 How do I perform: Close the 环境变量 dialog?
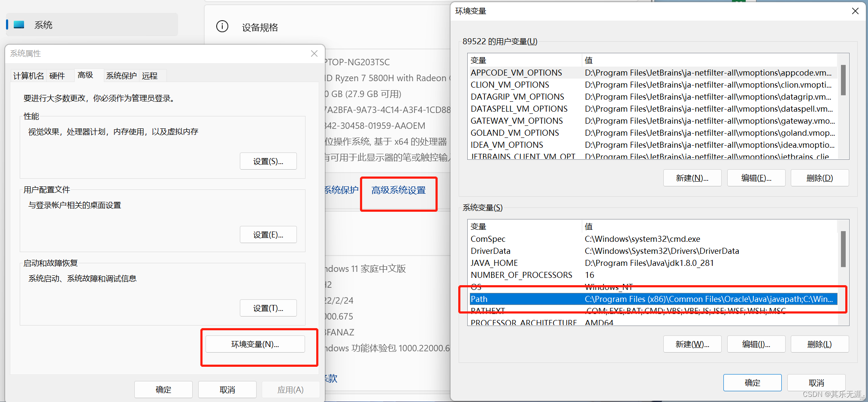(x=855, y=11)
